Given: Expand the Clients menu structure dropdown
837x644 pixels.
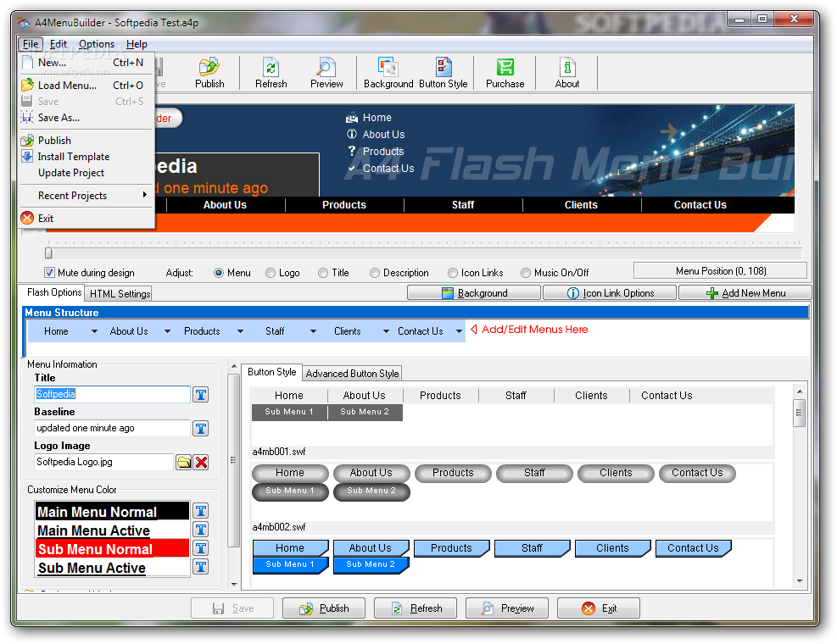Looking at the screenshot, I should point(386,331).
